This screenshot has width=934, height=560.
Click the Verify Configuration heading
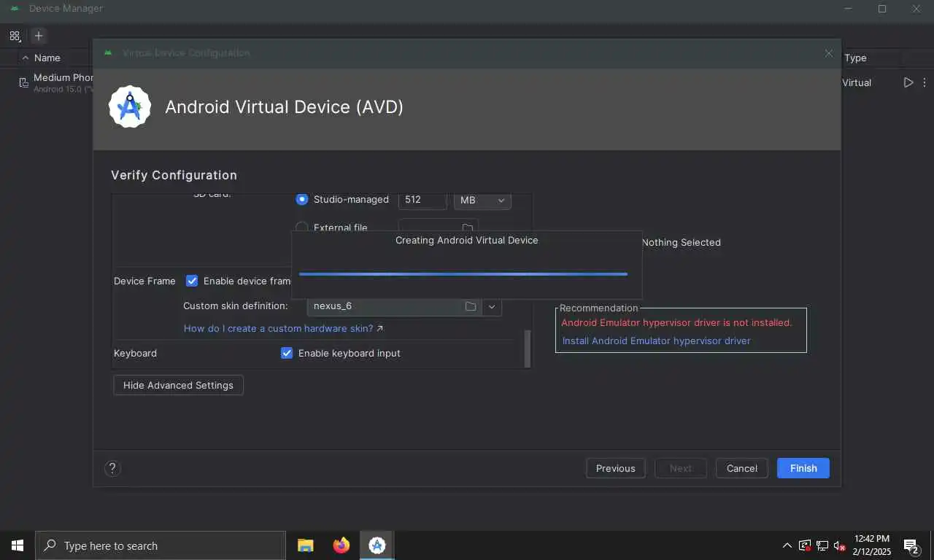174,175
